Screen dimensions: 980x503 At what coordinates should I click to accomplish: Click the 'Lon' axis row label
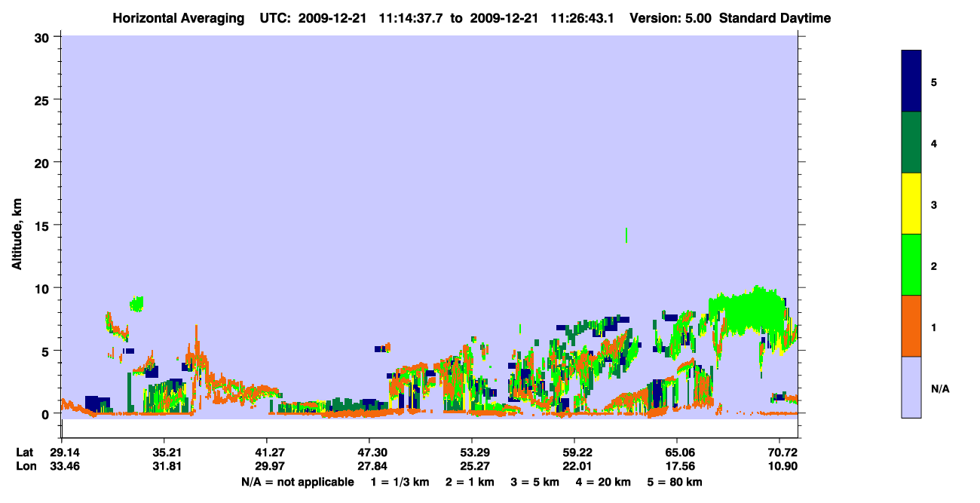(x=26, y=466)
